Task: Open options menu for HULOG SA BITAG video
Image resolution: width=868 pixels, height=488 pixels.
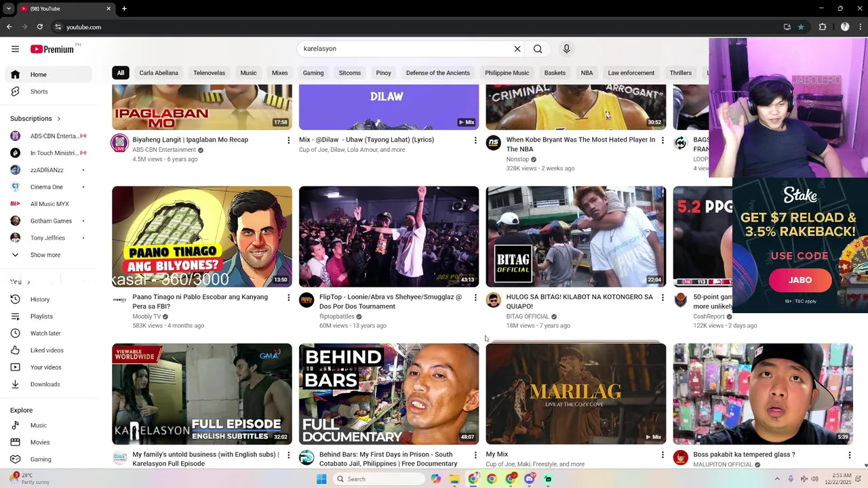Action: coord(663,298)
